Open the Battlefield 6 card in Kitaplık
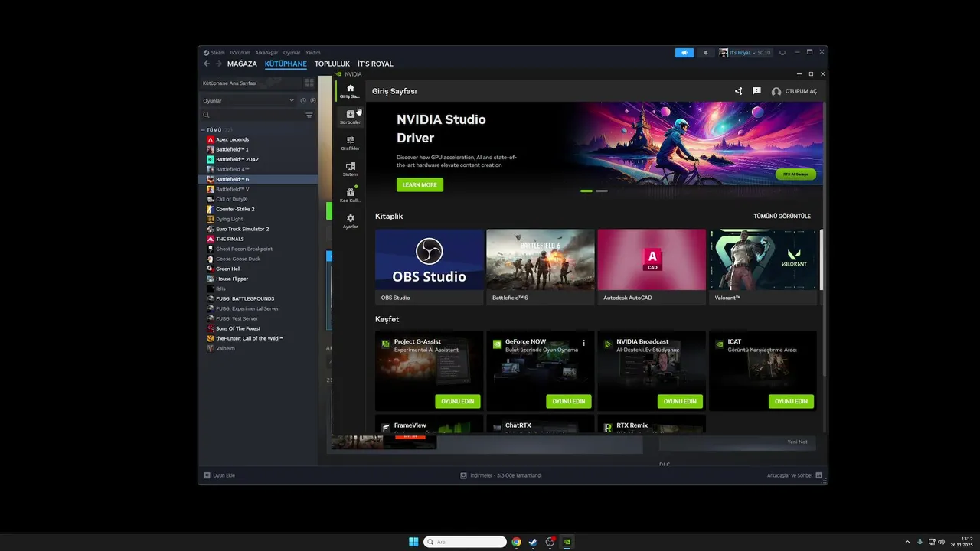Viewport: 980px width, 551px height. point(541,267)
